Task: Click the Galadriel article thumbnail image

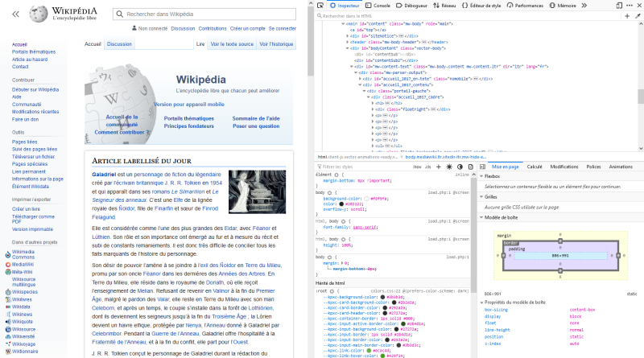Action: pos(257,191)
